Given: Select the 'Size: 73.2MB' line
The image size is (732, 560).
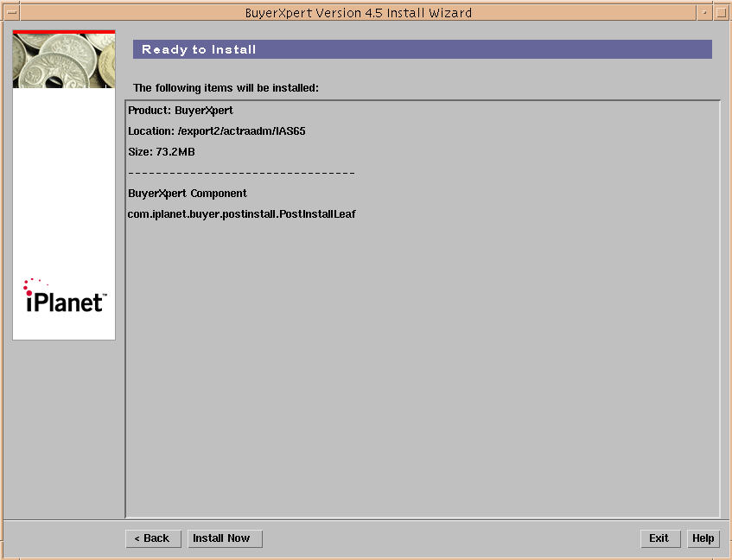Looking at the screenshot, I should 162,152.
